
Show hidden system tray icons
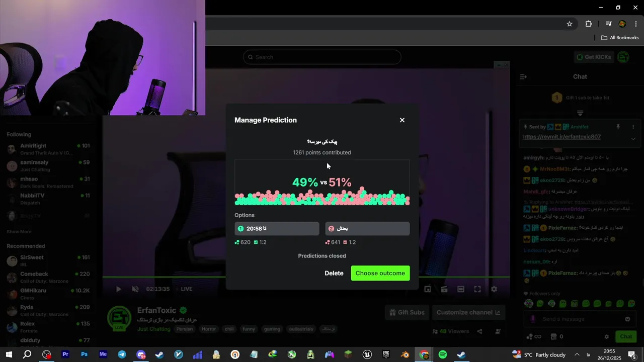(x=577, y=354)
